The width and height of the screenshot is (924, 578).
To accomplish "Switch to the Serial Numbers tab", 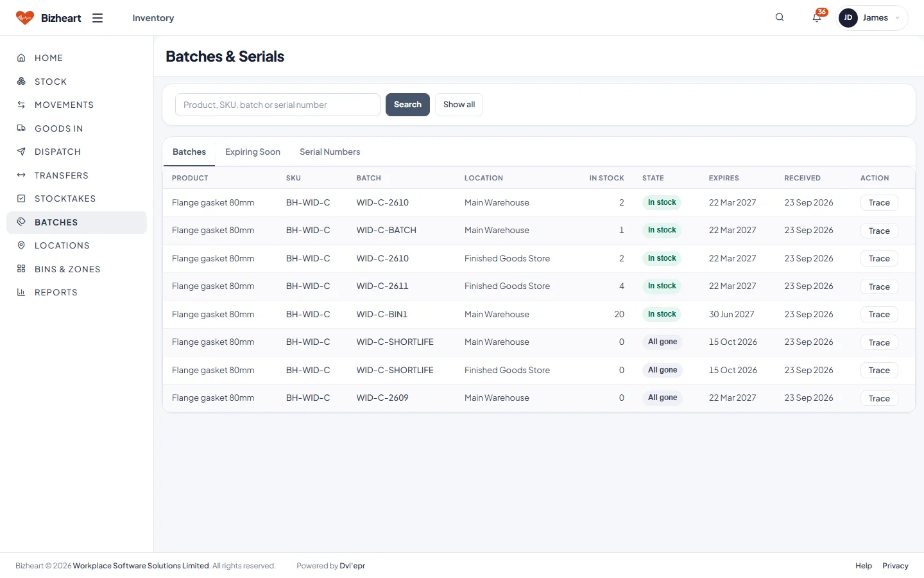I will point(330,152).
